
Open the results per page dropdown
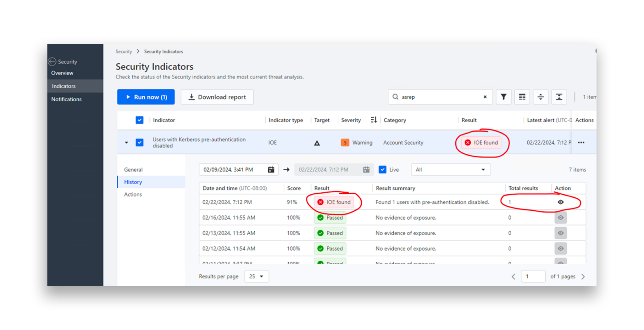(x=256, y=276)
